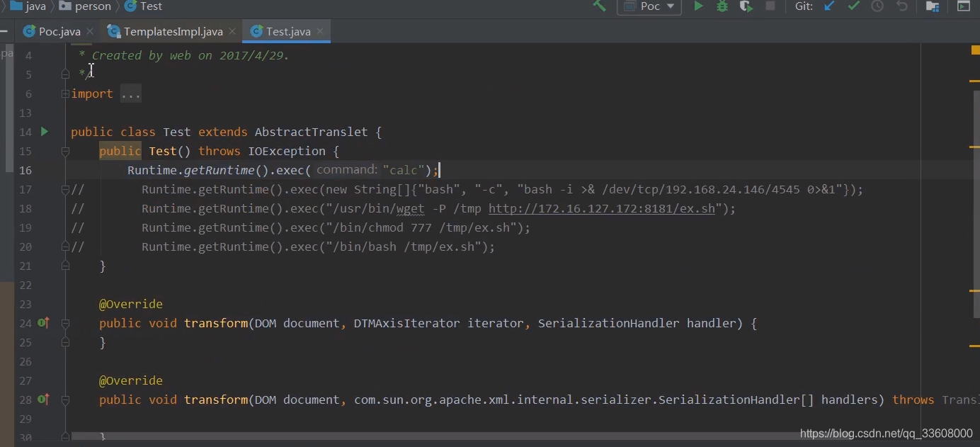This screenshot has height=447, width=980.
Task: Click 'DTMAxisIterator' parameter type
Action: [x=407, y=323]
